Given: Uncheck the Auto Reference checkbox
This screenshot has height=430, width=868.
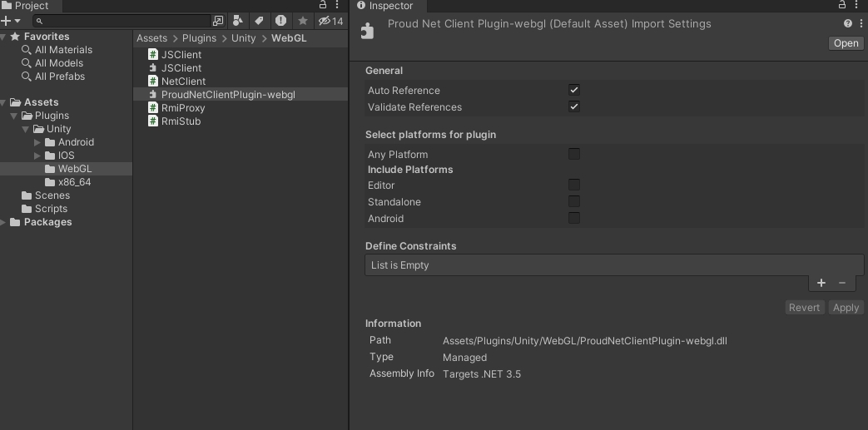Looking at the screenshot, I should coord(573,90).
